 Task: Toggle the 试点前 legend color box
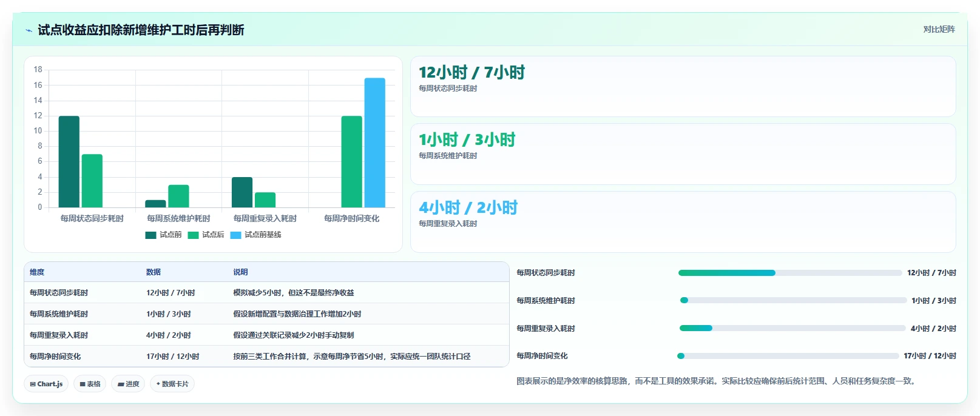click(x=150, y=235)
